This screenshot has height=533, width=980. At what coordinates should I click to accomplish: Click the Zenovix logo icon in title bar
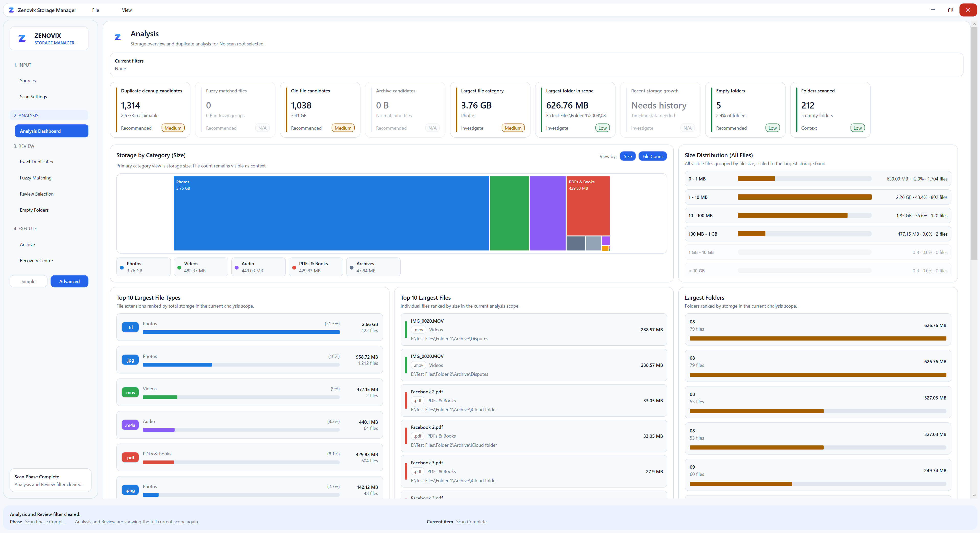[11, 10]
